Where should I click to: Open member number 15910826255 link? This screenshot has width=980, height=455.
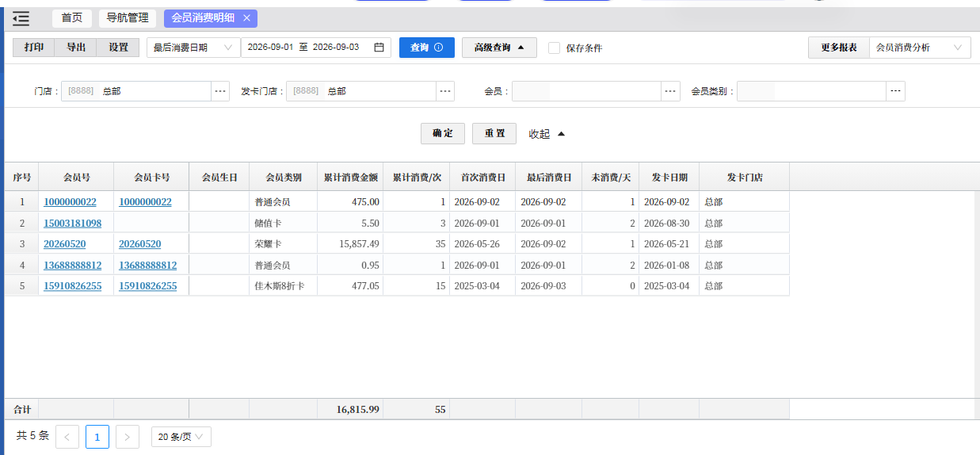(x=72, y=286)
